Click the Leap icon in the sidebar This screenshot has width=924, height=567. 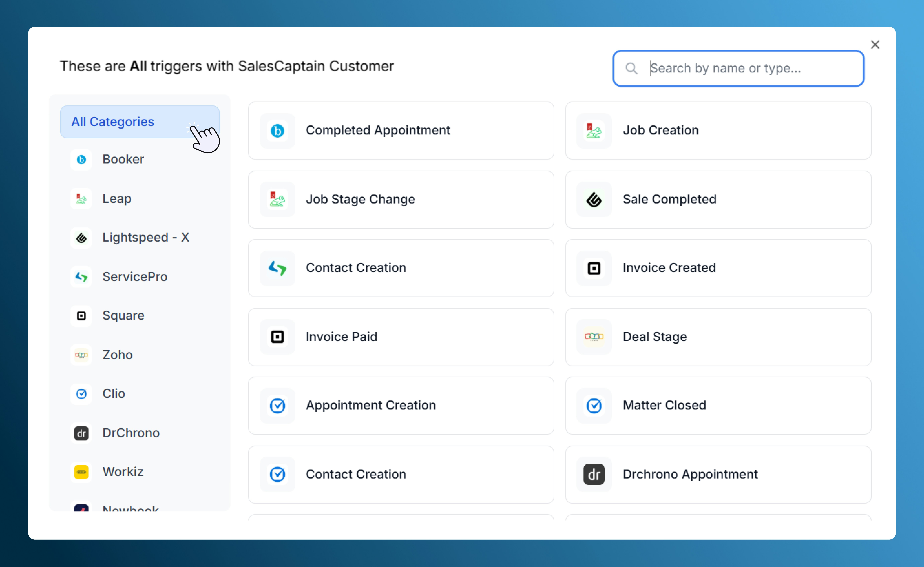coord(81,199)
